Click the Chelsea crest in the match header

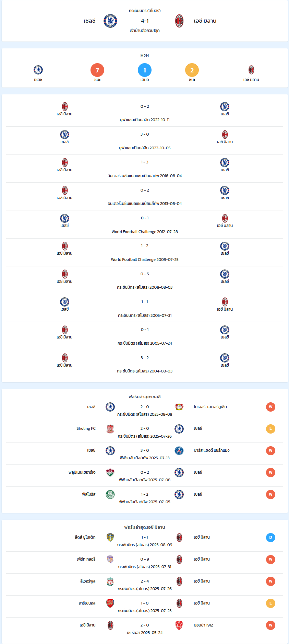pos(110,21)
